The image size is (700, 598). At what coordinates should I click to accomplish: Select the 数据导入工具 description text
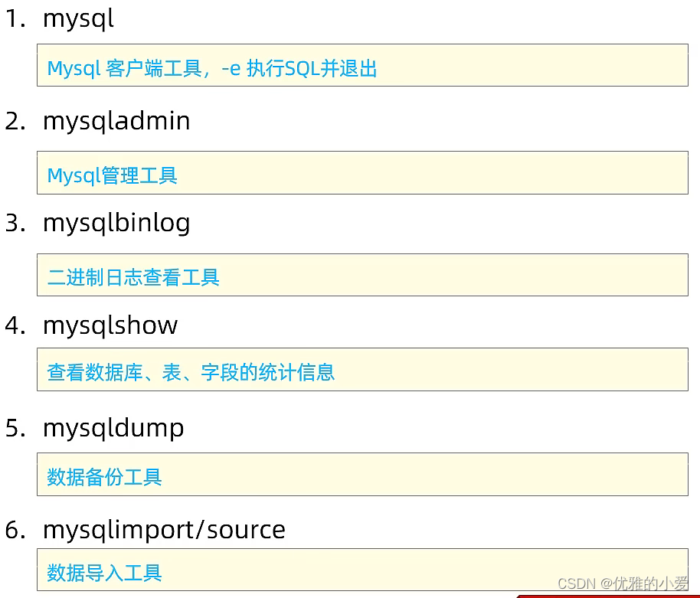pyautogui.click(x=104, y=572)
